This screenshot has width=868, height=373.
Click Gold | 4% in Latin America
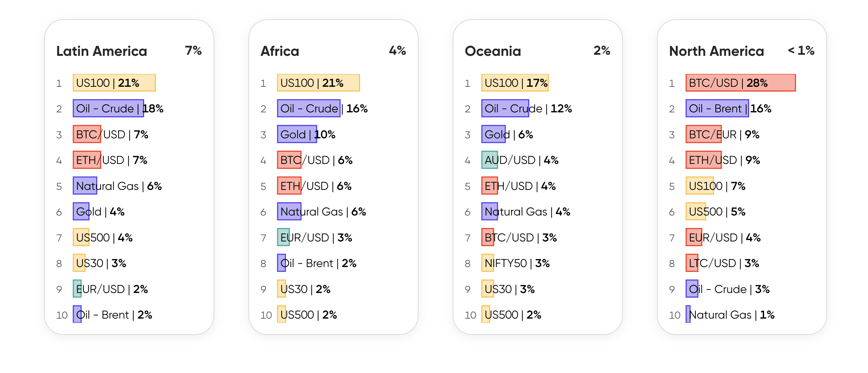(x=99, y=212)
